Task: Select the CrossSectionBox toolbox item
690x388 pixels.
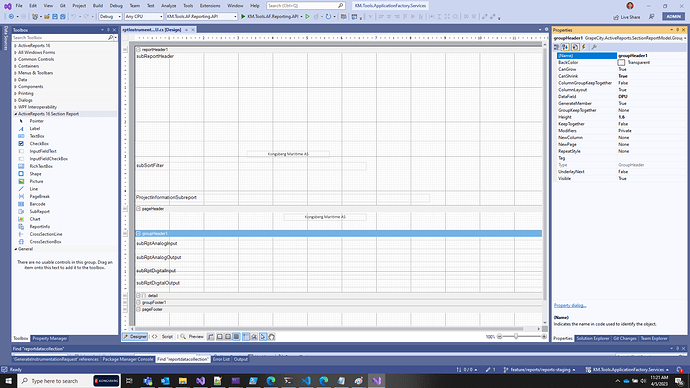Action: (x=45, y=242)
